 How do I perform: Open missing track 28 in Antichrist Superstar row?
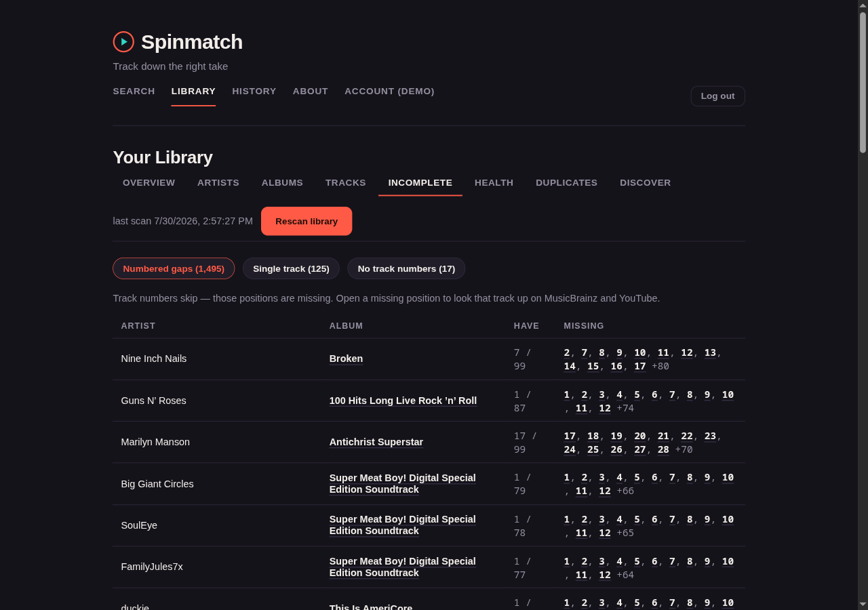(663, 449)
